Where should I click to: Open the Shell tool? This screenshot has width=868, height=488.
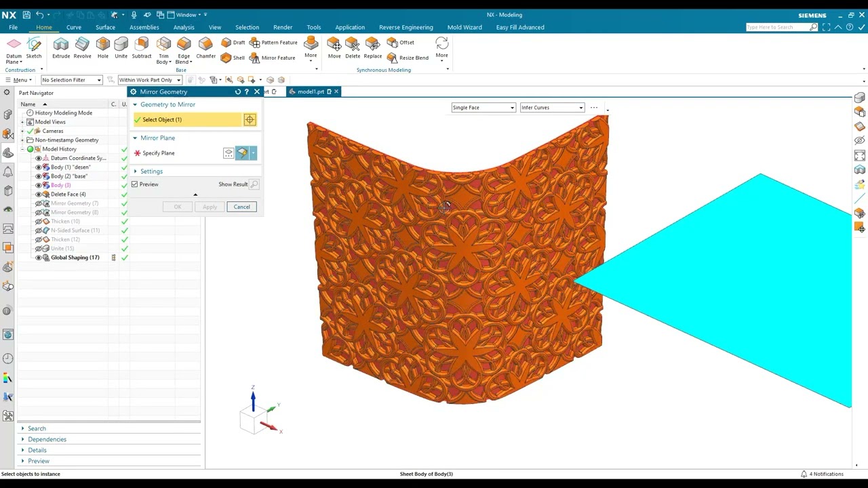click(233, 58)
